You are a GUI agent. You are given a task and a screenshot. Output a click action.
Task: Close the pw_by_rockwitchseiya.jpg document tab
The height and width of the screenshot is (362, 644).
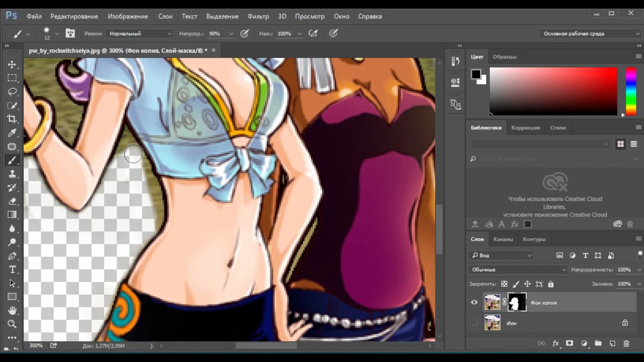point(213,50)
